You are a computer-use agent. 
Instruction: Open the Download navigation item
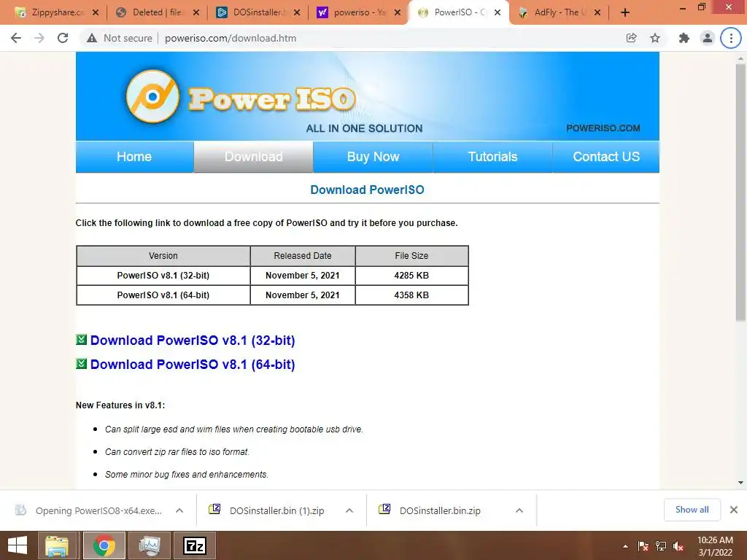[253, 157]
